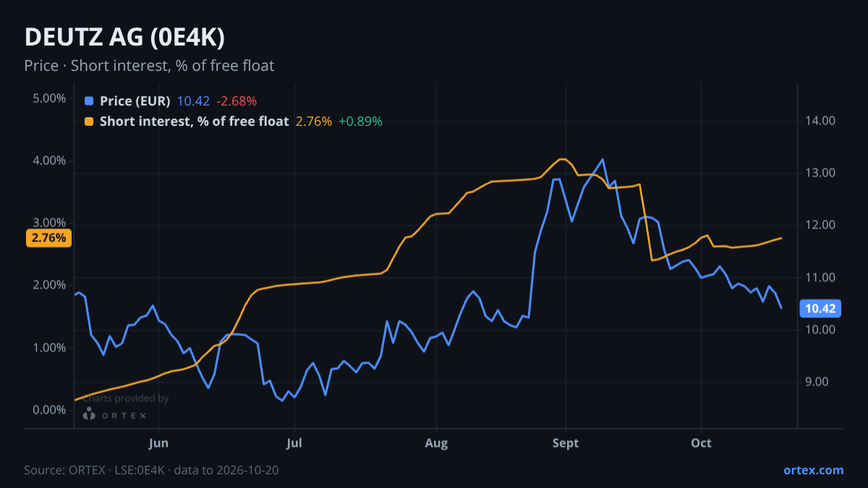
Task: Click the 2.00% left axis label
Action: [x=49, y=285]
